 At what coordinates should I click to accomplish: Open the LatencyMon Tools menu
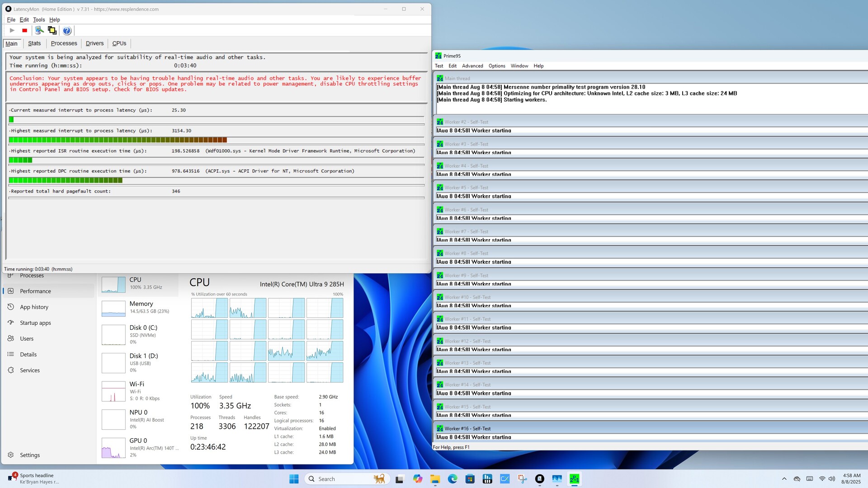point(39,20)
